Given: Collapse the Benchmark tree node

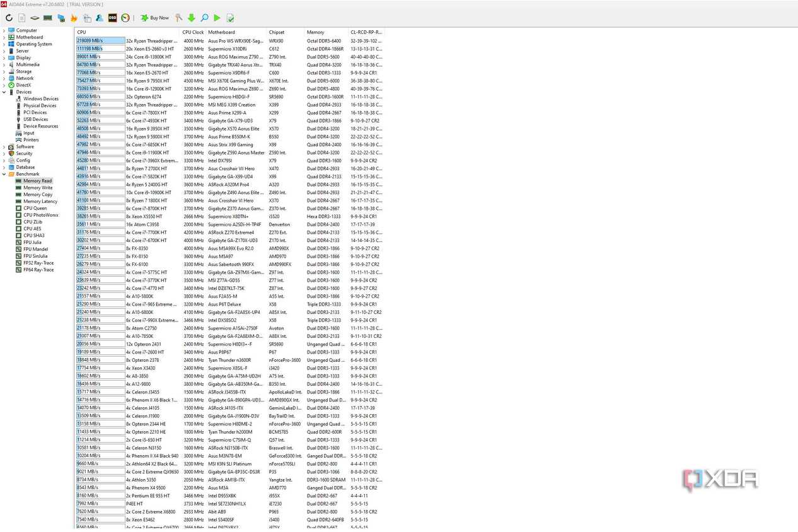Looking at the screenshot, I should coord(4,174).
